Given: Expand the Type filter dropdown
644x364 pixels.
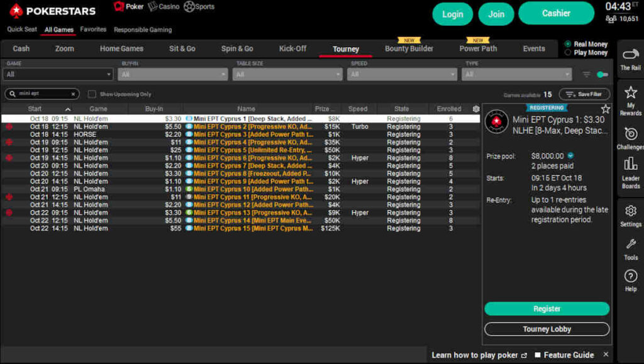Looking at the screenshot, I should (516, 74).
